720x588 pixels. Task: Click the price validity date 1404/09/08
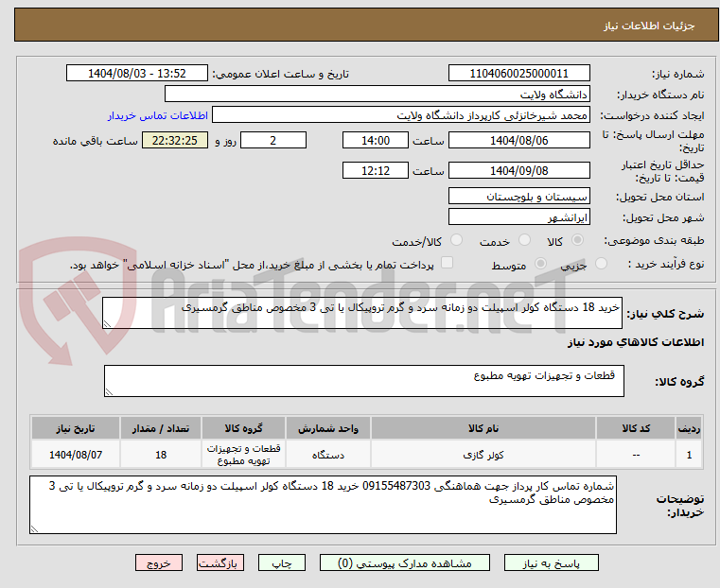[518, 170]
